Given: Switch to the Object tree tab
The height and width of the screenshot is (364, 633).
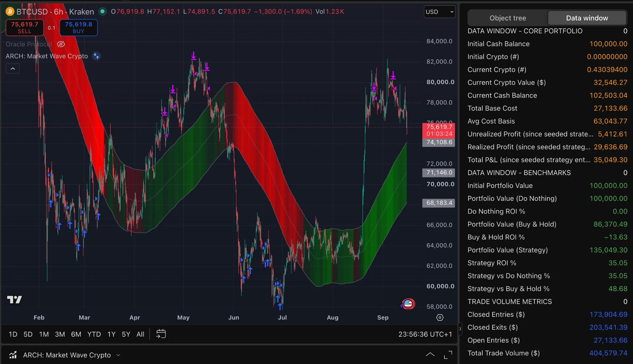Looking at the screenshot, I should click(508, 18).
